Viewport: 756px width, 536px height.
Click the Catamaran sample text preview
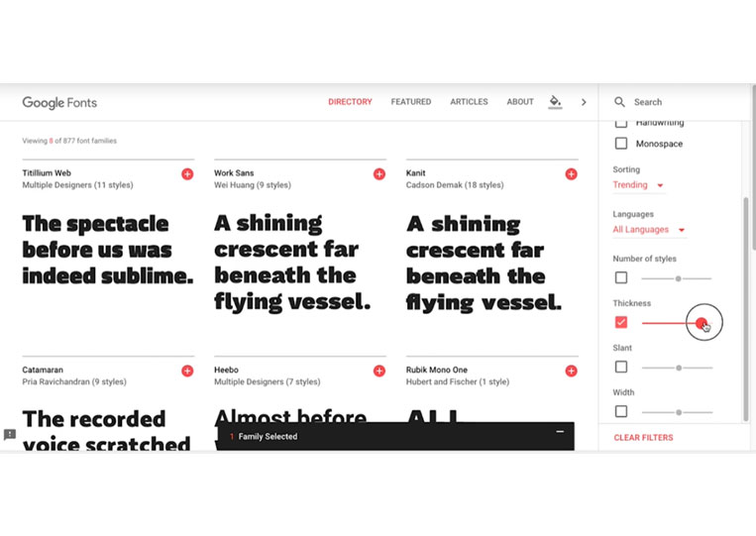(x=107, y=430)
